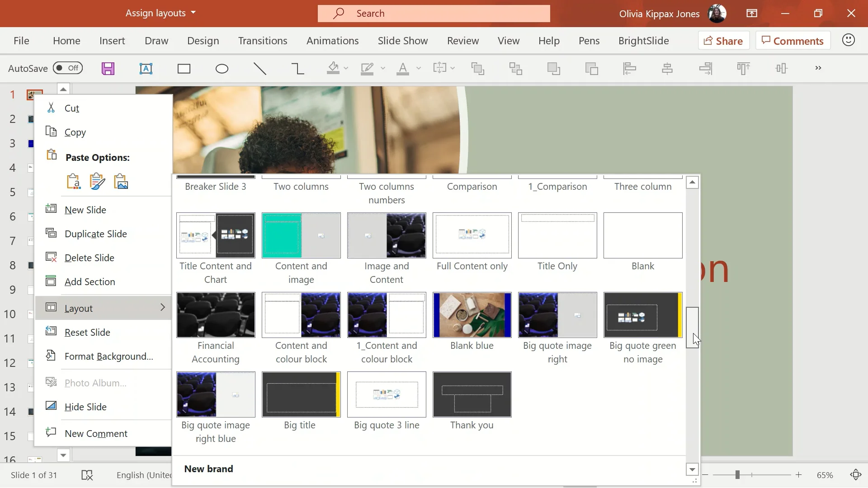
Task: Open the Transitions ribbon tab
Action: 263,41
